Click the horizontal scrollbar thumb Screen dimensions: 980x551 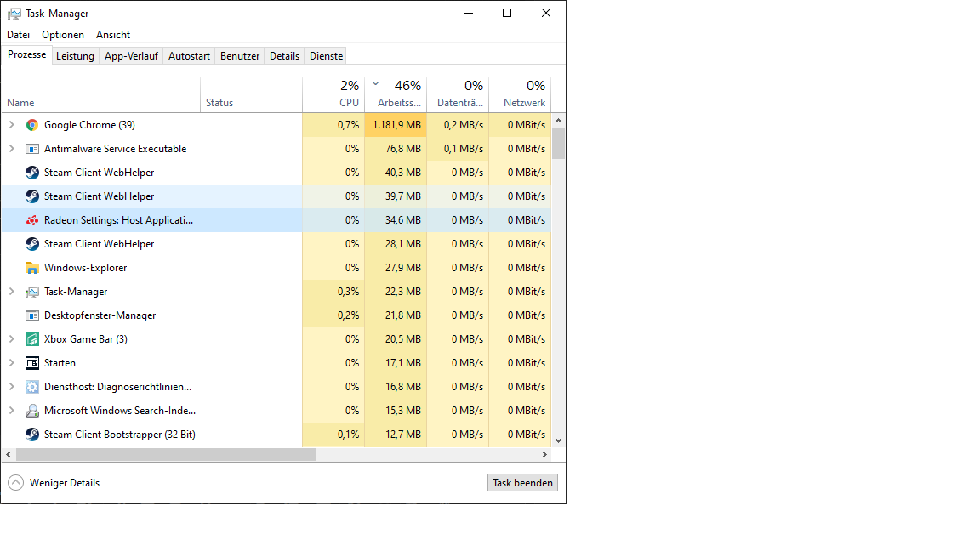click(166, 455)
